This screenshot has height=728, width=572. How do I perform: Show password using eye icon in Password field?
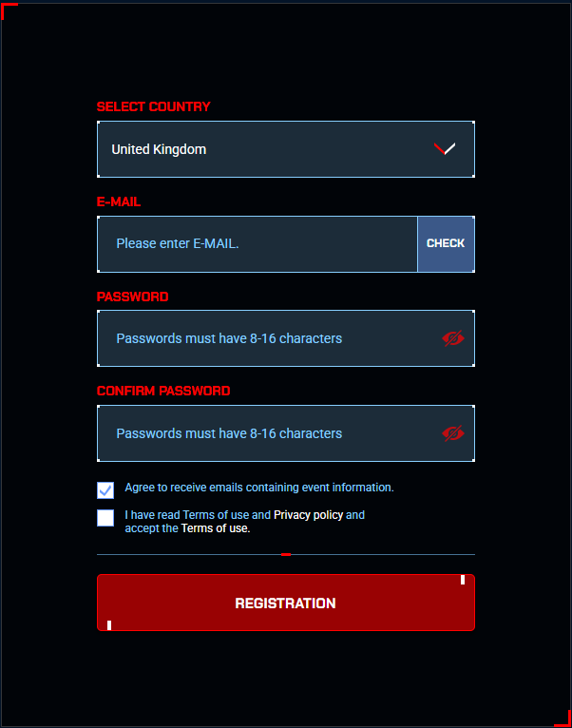coord(453,338)
